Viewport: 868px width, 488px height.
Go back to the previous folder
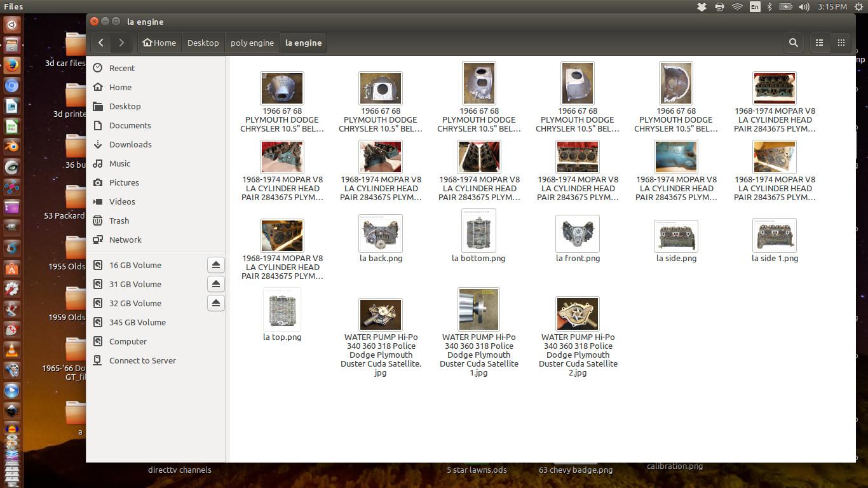(101, 43)
